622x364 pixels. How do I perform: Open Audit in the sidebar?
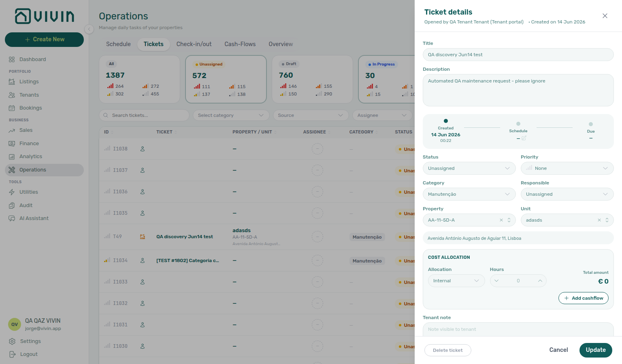tap(44, 205)
